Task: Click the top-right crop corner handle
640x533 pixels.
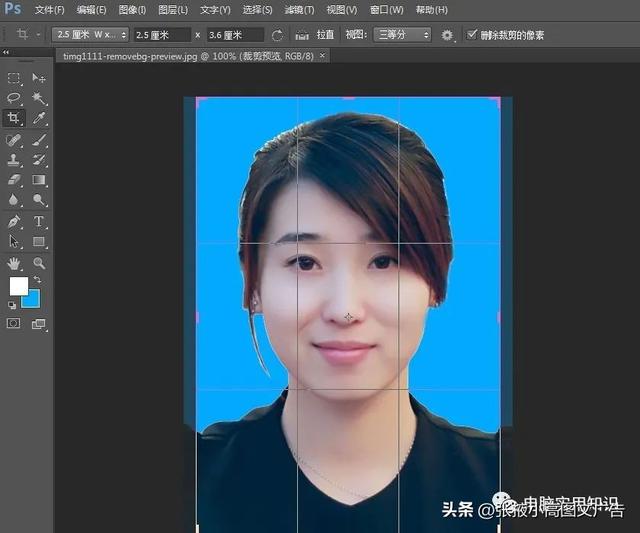Action: pyautogui.click(x=498, y=100)
